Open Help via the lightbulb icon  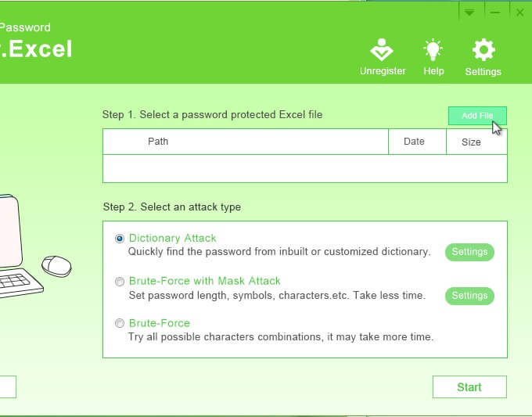coord(433,51)
